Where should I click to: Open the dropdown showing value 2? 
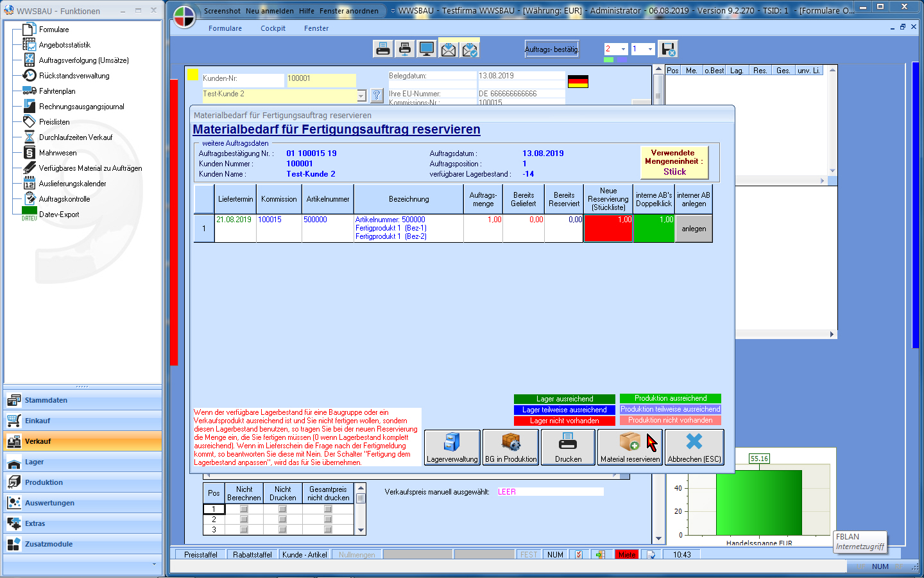tap(623, 49)
